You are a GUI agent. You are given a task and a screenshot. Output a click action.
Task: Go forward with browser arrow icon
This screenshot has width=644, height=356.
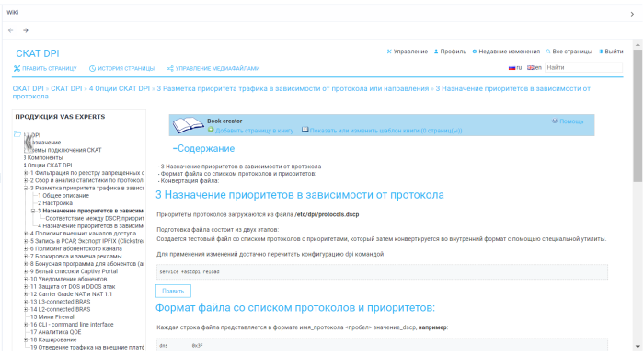(x=26, y=30)
